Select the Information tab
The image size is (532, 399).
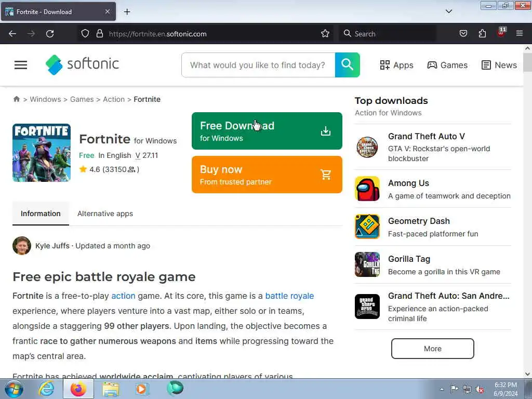click(x=41, y=214)
